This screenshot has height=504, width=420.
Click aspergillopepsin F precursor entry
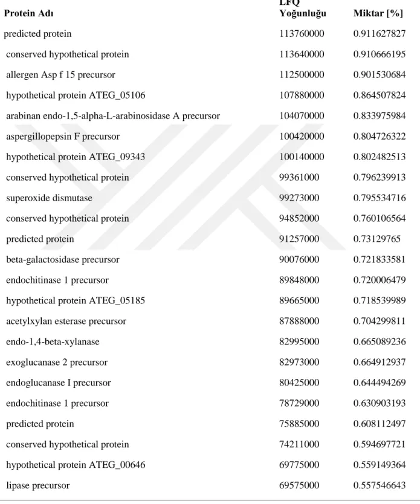63,137
